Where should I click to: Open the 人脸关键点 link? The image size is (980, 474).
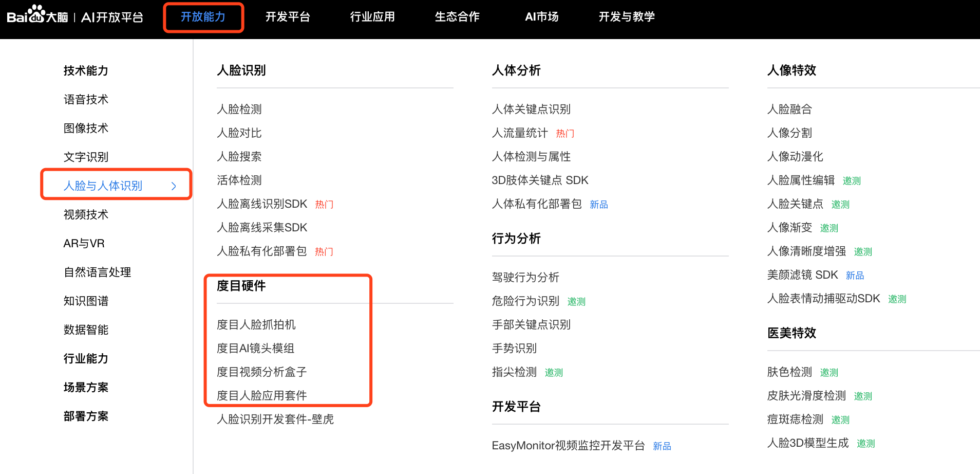795,204
